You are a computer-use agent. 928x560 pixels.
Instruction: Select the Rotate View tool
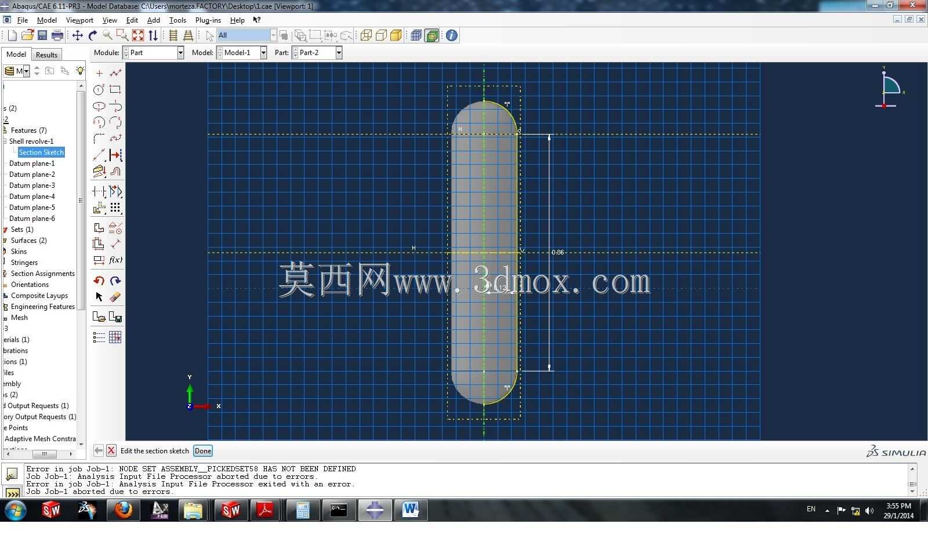[x=92, y=35]
